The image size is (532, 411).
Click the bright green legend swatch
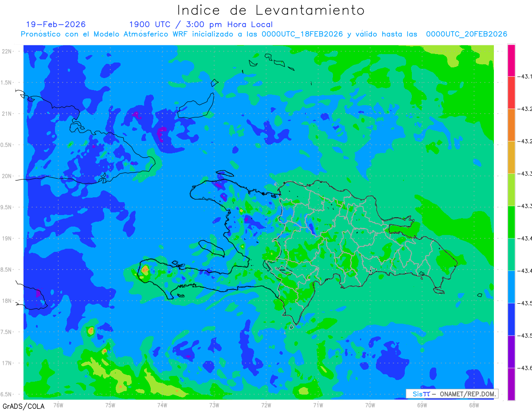point(511,222)
